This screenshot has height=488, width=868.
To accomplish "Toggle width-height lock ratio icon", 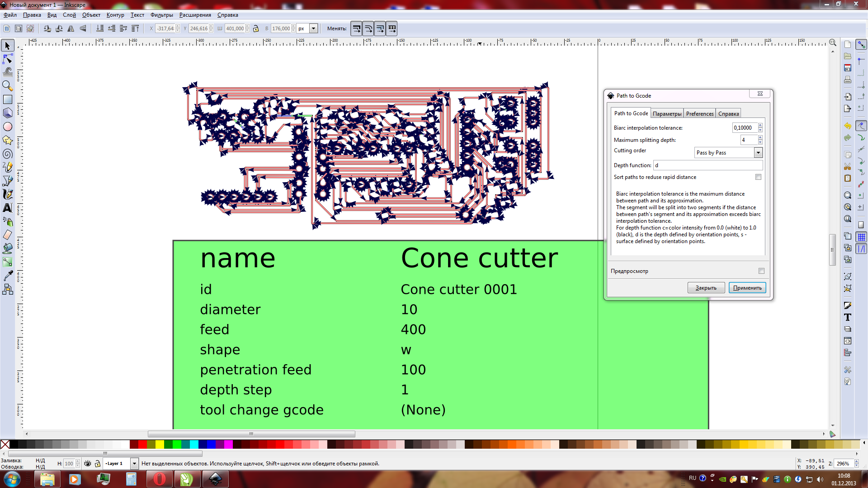I will (x=256, y=28).
